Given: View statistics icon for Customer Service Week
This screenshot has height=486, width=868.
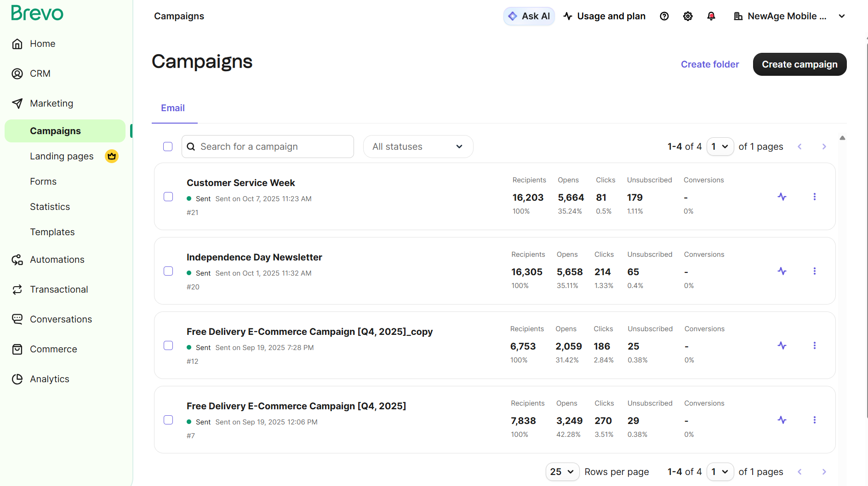Looking at the screenshot, I should 782,197.
